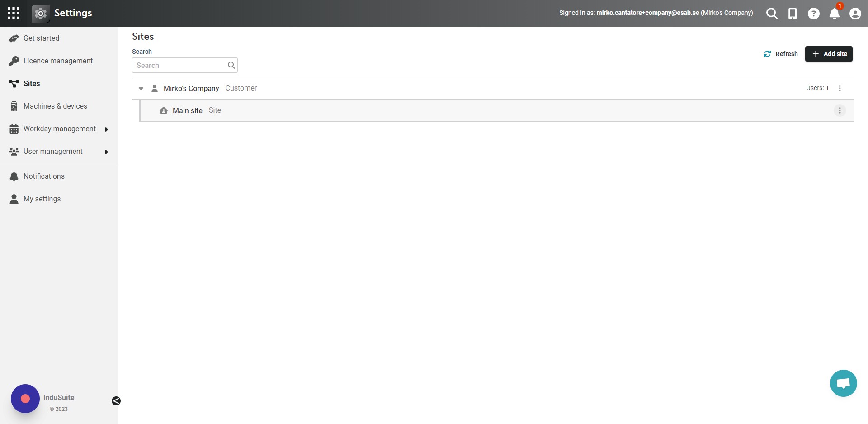This screenshot has height=424, width=868.
Task: Open User management menu item
Action: [x=59, y=152]
